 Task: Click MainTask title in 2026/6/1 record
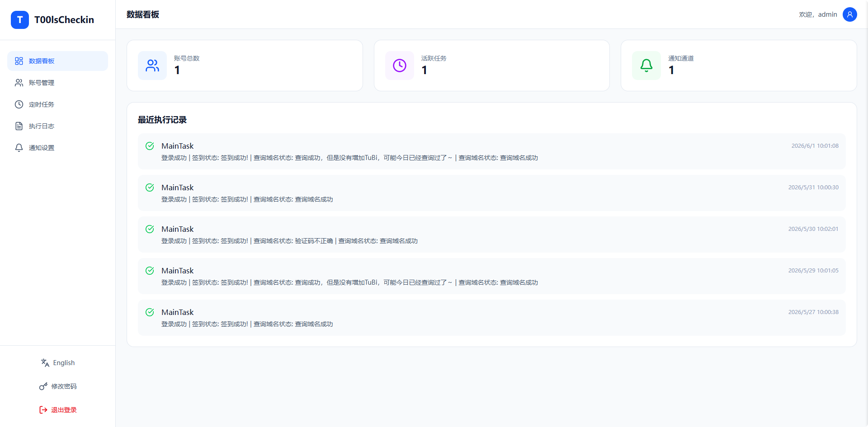pyautogui.click(x=178, y=146)
